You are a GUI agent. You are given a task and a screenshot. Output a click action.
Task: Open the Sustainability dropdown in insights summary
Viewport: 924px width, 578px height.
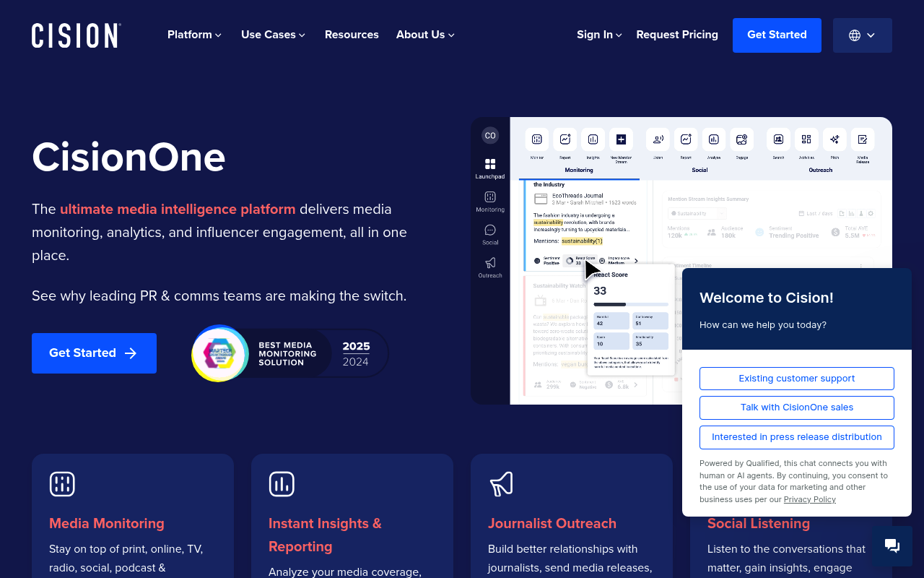(697, 214)
